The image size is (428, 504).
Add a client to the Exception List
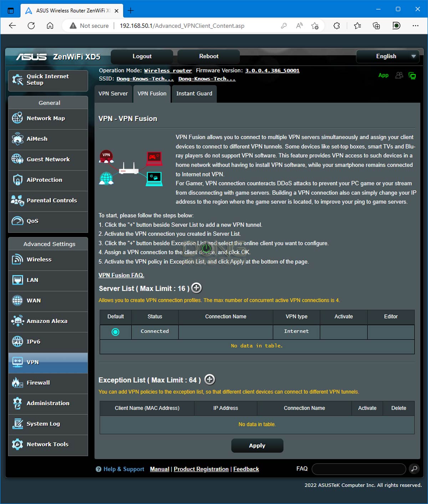pyautogui.click(x=210, y=379)
